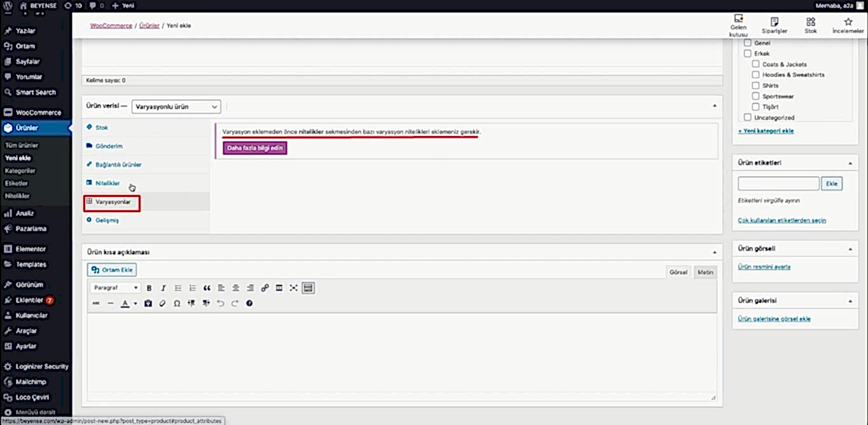
Task: Collapse the Ürün etiketleri panel
Action: point(850,163)
